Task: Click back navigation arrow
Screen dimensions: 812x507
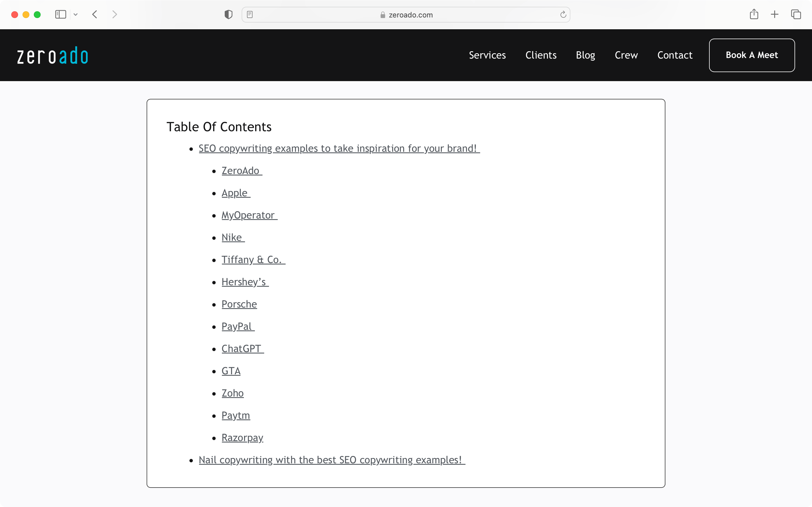Action: click(95, 15)
